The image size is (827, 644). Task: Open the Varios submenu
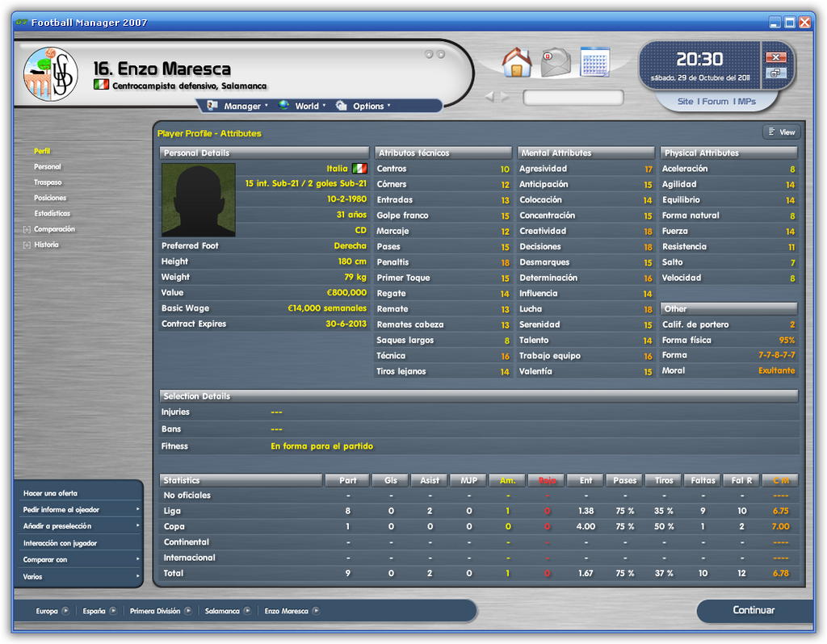point(79,576)
